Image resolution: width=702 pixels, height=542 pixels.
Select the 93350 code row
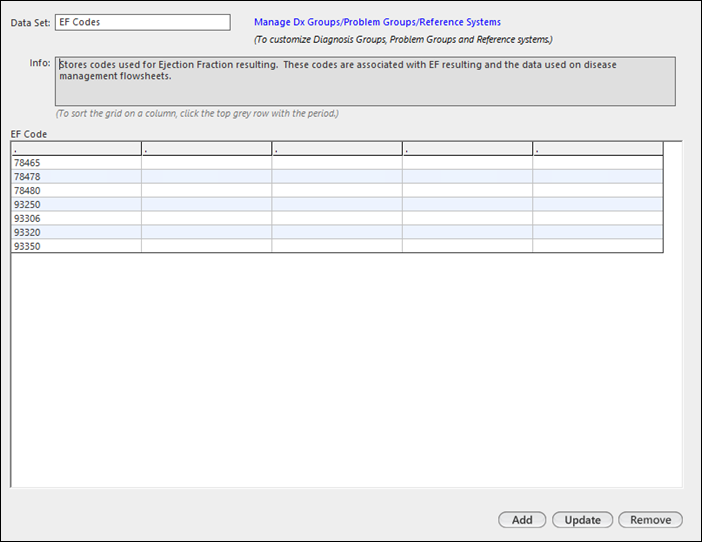(337, 246)
